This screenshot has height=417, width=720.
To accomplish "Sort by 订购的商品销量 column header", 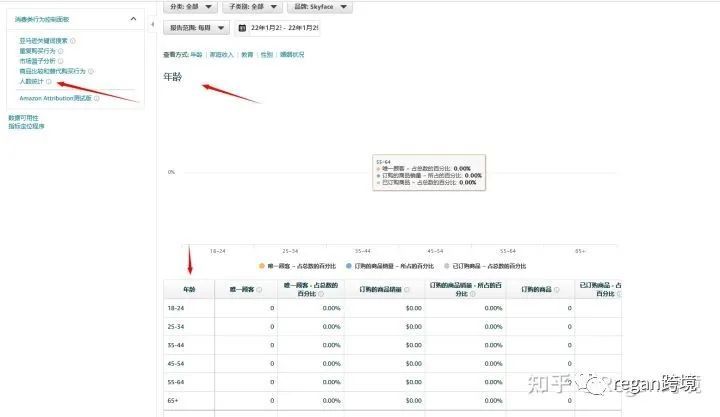I will click(x=381, y=289).
